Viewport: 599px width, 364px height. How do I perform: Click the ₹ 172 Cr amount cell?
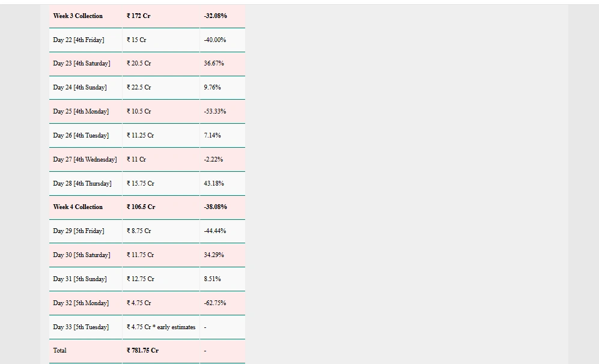[139, 16]
